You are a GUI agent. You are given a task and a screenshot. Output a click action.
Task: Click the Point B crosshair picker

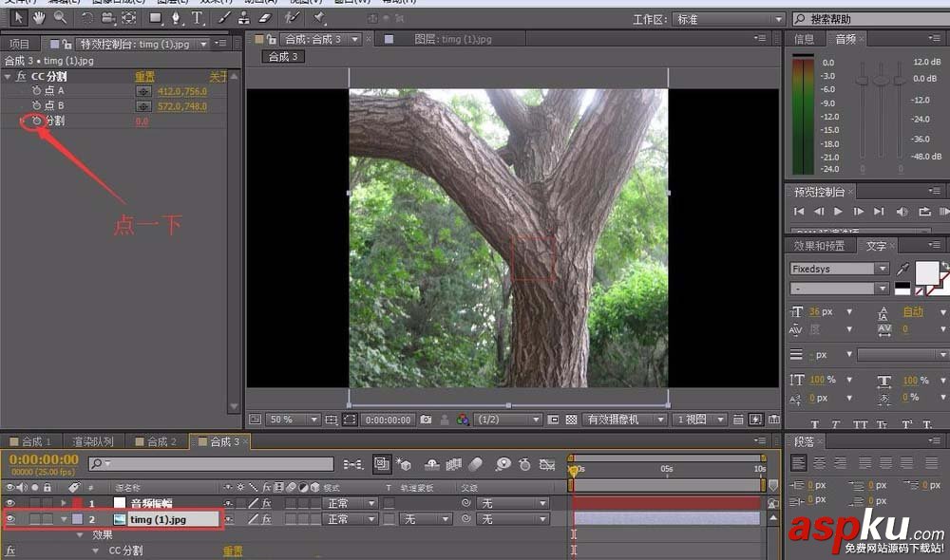pos(143,106)
